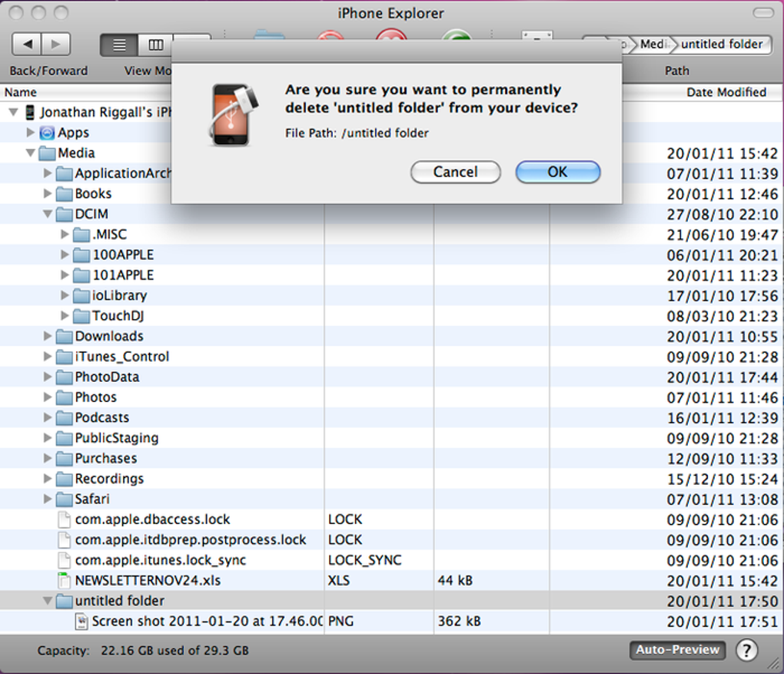Sort by the Name column header

pyautogui.click(x=21, y=92)
